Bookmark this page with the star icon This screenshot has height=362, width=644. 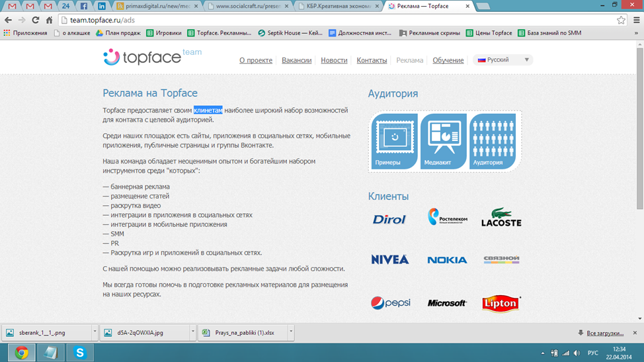coord(621,20)
